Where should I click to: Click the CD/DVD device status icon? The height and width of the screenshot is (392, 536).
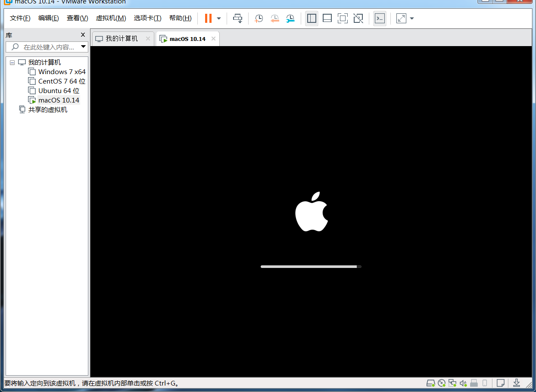(x=442, y=383)
